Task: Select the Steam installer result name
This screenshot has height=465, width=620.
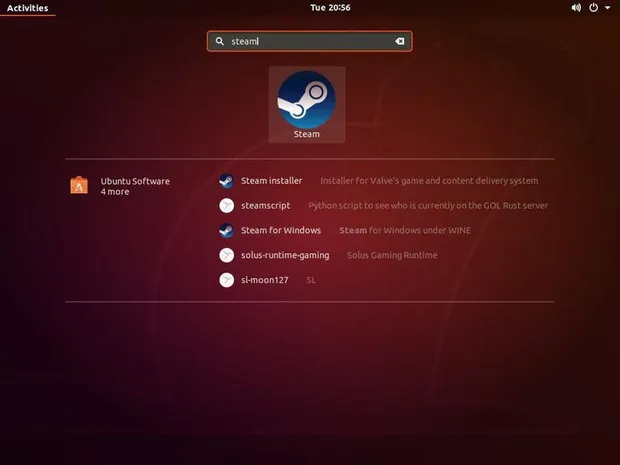Action: pos(272,181)
